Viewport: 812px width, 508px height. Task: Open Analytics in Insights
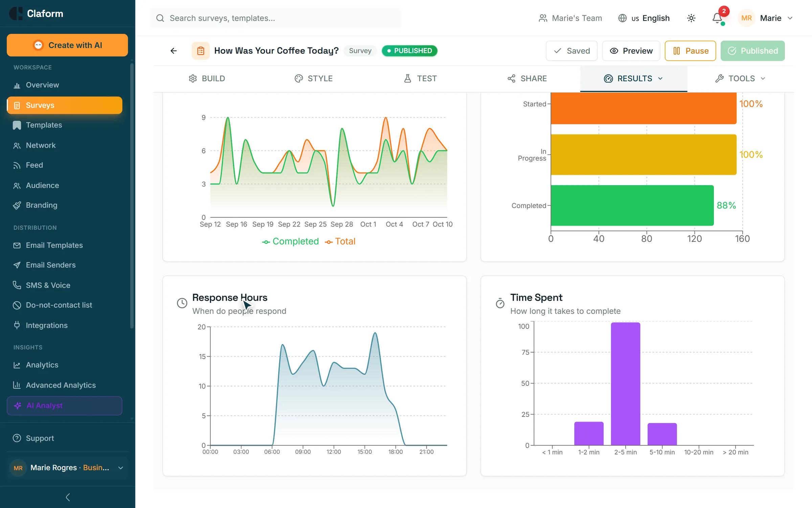click(64, 365)
